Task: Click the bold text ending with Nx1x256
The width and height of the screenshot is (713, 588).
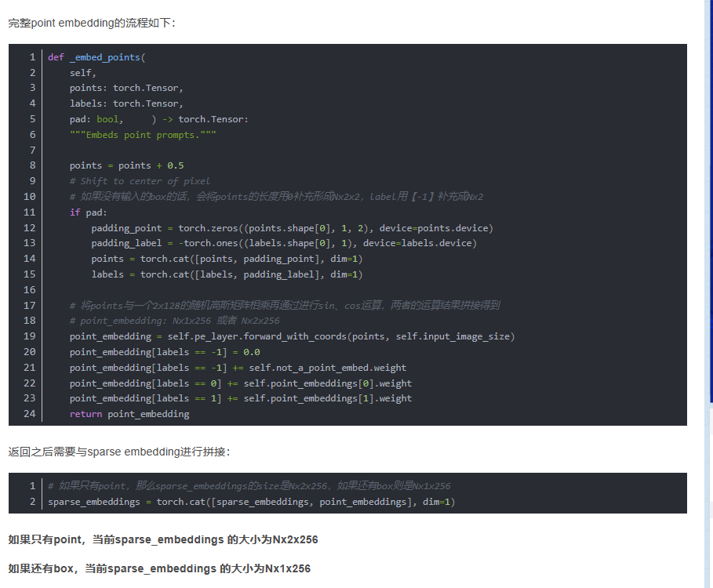Action: [x=159, y=568]
